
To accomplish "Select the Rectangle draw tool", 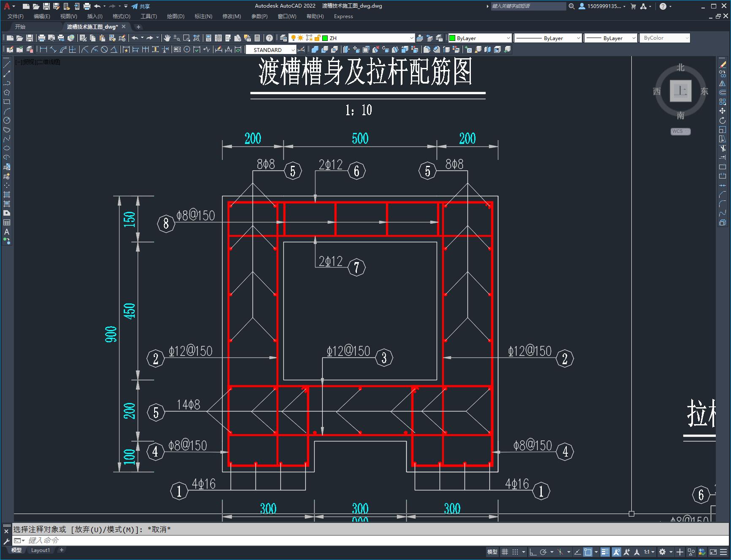I will (7, 102).
